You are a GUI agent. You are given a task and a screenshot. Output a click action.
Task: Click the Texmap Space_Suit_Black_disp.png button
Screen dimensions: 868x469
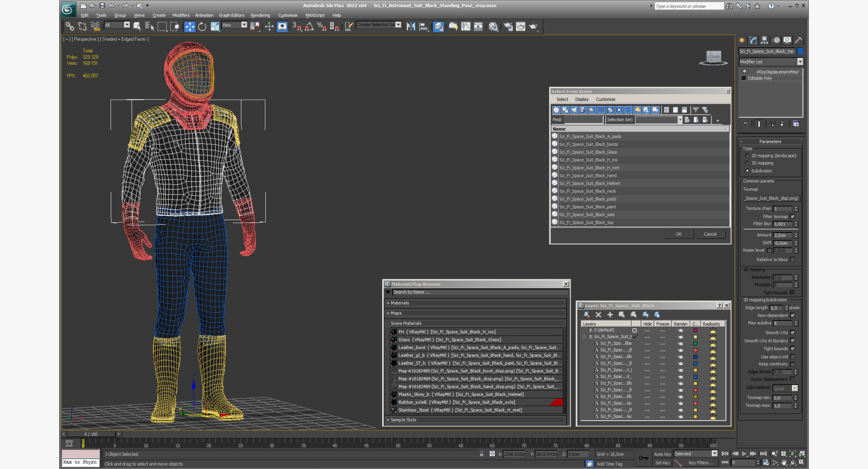click(x=771, y=198)
